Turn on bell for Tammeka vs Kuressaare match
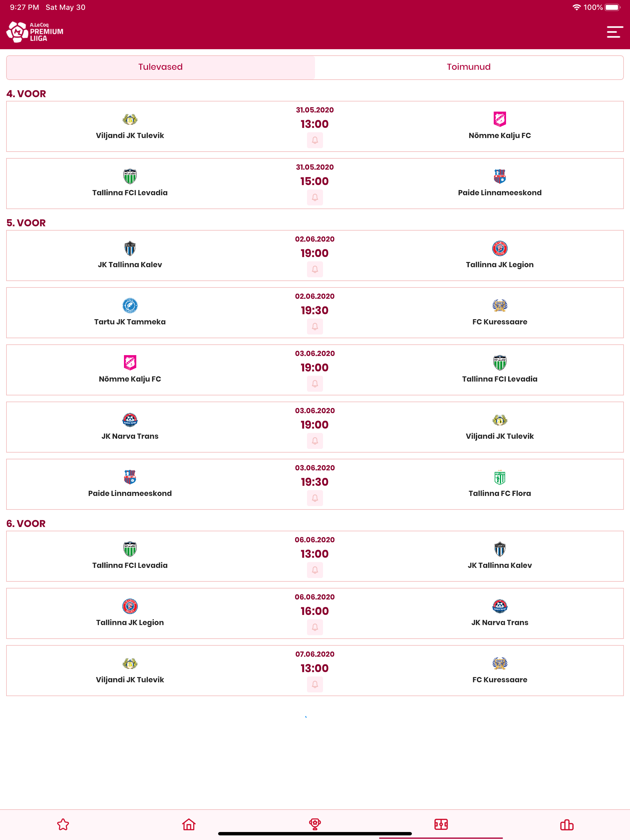 [315, 327]
